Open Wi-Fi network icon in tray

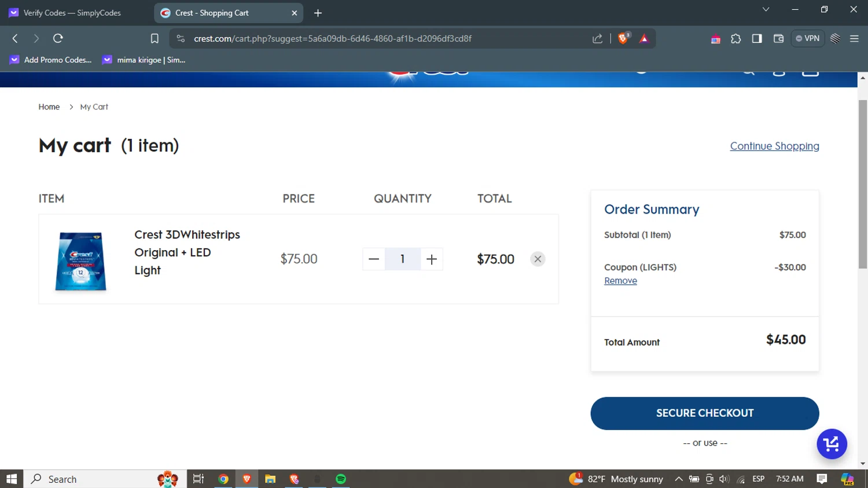click(x=741, y=479)
